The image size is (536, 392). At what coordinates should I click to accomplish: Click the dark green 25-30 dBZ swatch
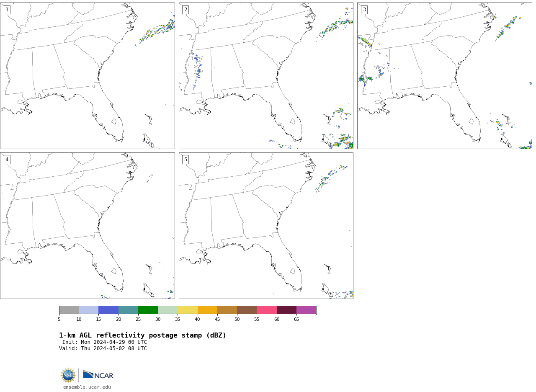(148, 310)
